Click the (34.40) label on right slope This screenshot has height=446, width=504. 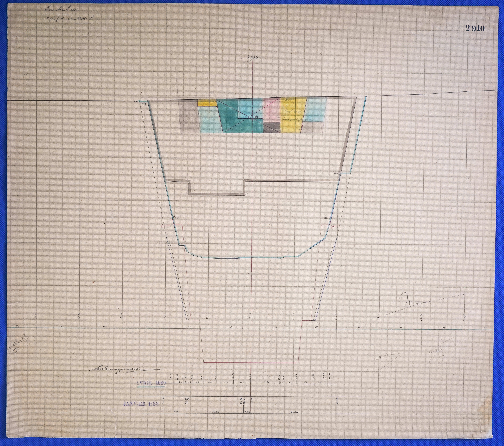(x=336, y=173)
